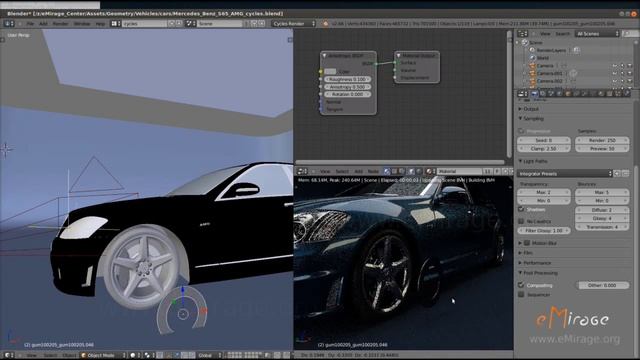Viewport: 640px width, 360px height.
Task: Click the info editor type icon at top left
Action: tap(9, 24)
